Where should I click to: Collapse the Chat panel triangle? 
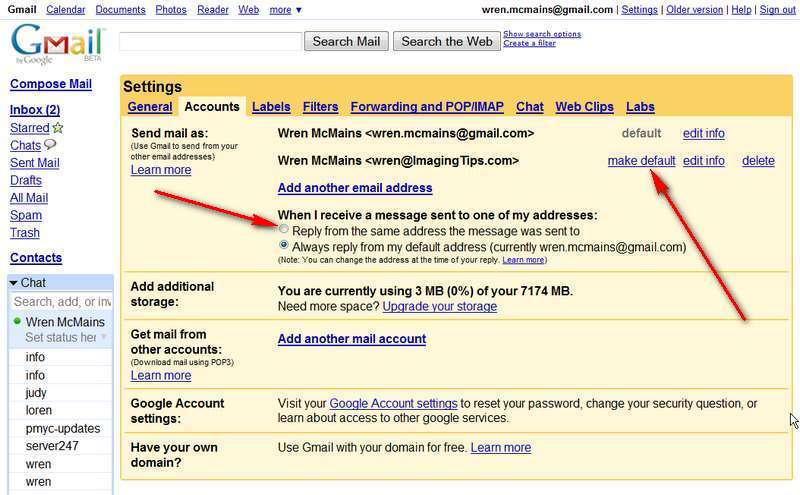click(14, 283)
